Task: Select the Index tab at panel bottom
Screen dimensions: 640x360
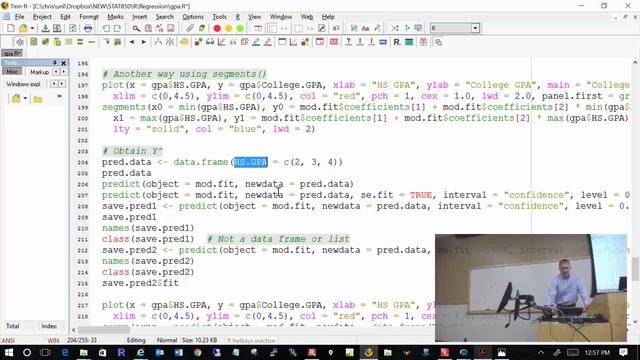Action: [49, 326]
